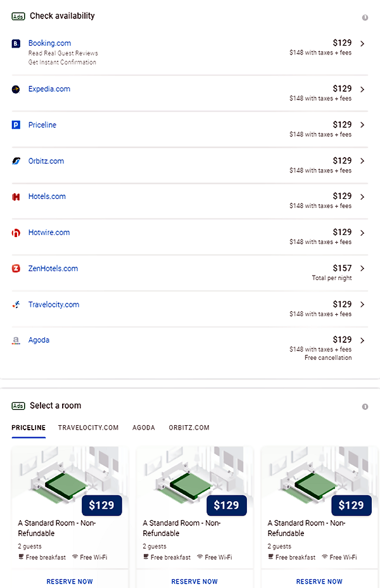Open info icon beside Check availability

click(365, 18)
